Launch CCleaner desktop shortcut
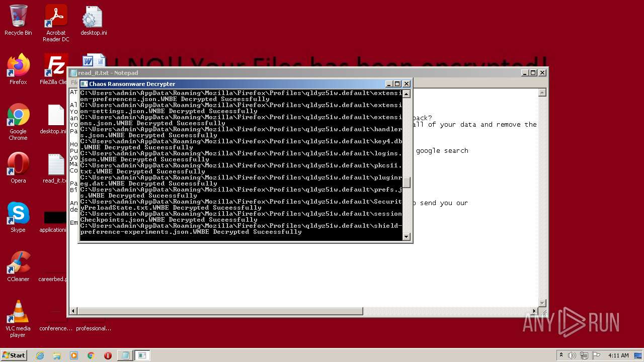 click(18, 266)
